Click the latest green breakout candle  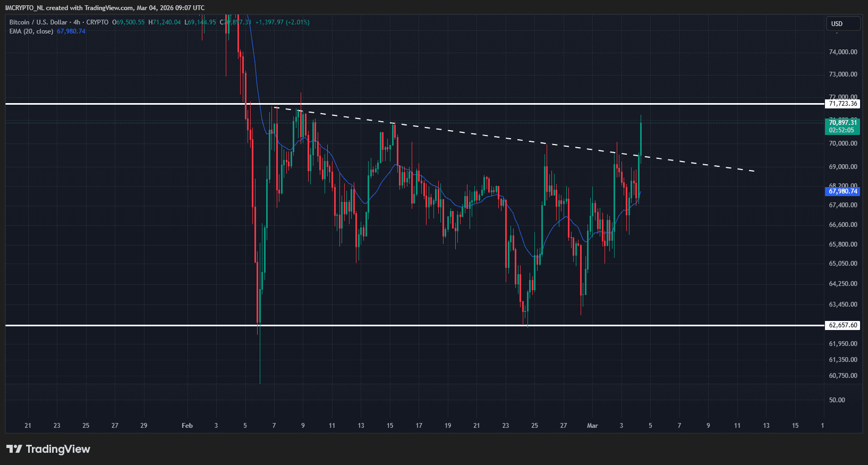pyautogui.click(x=641, y=138)
